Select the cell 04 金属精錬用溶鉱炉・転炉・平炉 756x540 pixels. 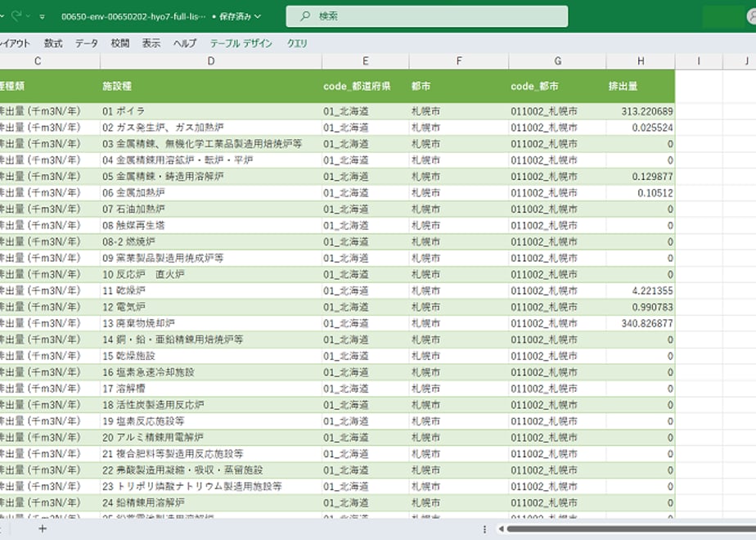[211, 160]
